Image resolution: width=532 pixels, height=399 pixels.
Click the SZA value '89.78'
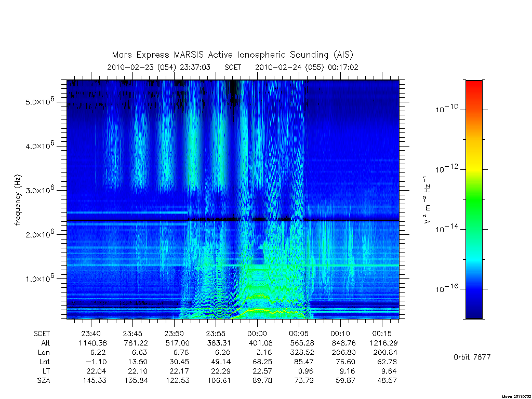pyautogui.click(x=262, y=381)
